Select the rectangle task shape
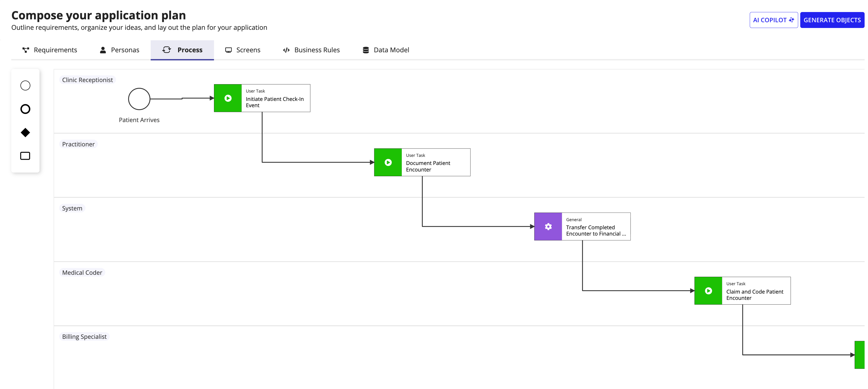Image resolution: width=868 pixels, height=389 pixels. pos(25,156)
